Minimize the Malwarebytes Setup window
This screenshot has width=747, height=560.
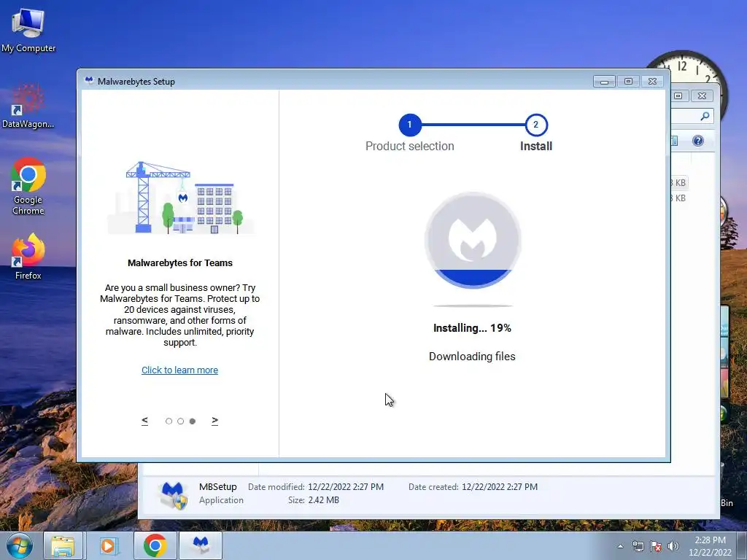coord(604,82)
